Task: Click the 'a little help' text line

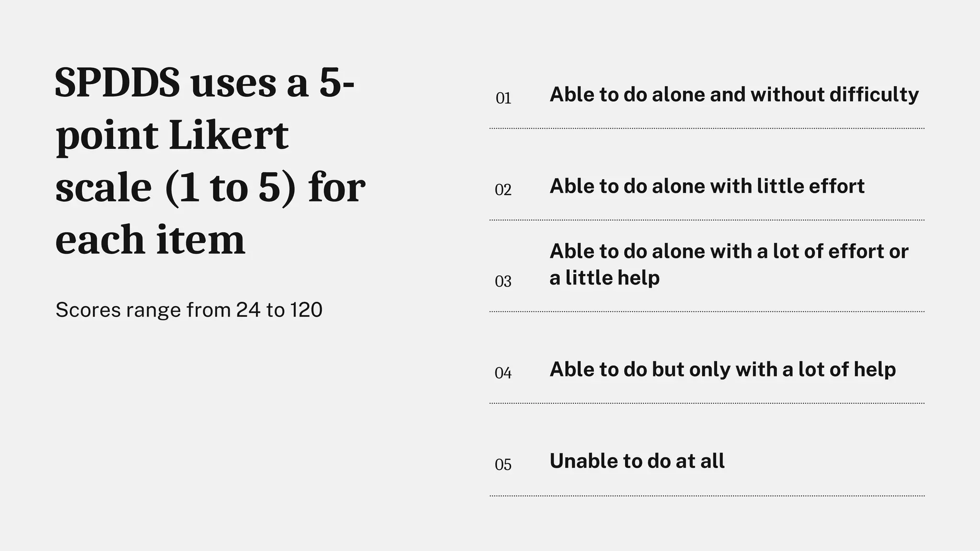Action: coord(604,277)
